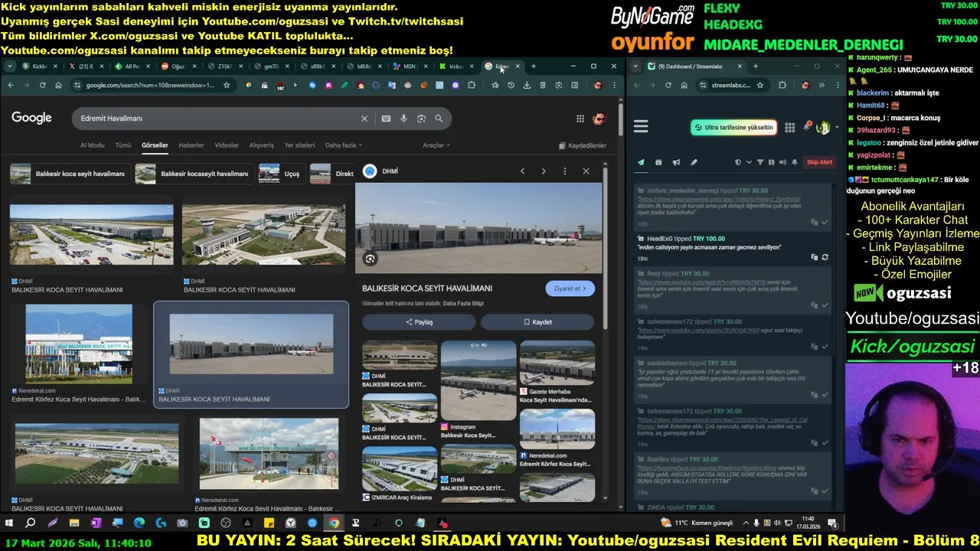The width and height of the screenshot is (980, 551).
Task: Click Ultra tarifesine yükseltin upgrade button
Action: 733,127
